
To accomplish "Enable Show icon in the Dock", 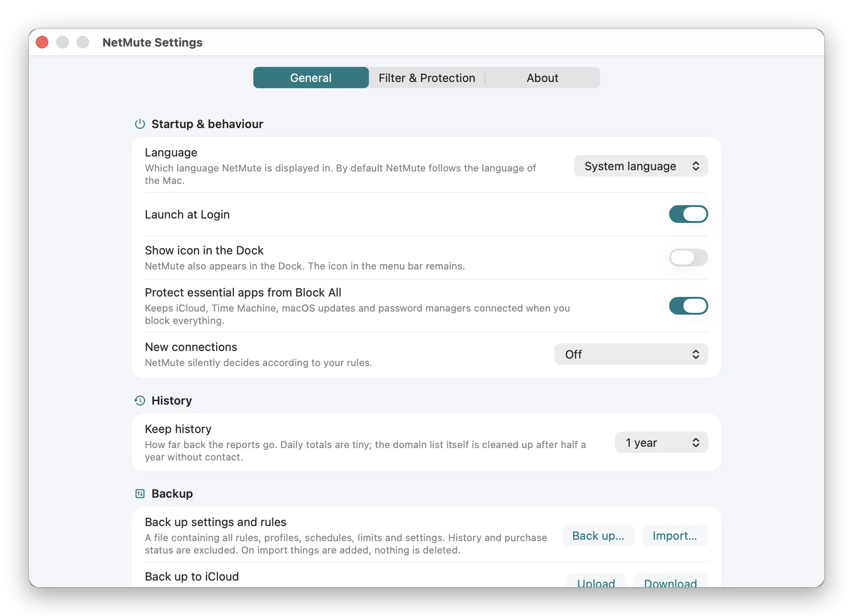I will 688,257.
